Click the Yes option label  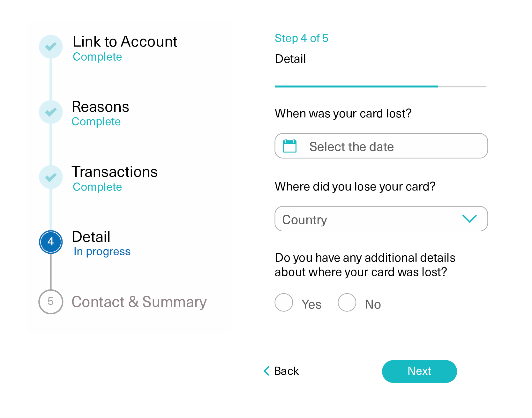pyautogui.click(x=311, y=304)
